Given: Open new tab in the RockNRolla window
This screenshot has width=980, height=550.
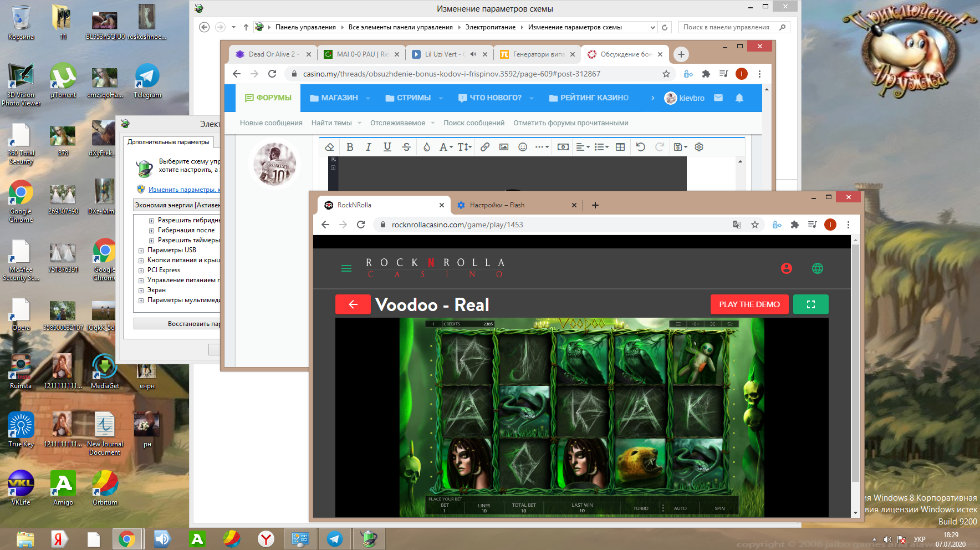Looking at the screenshot, I should tap(595, 205).
